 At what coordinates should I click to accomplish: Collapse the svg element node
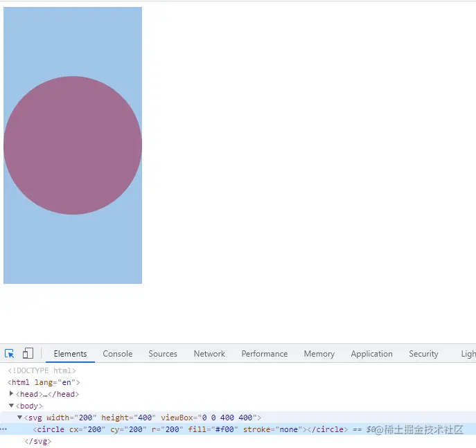pyautogui.click(x=19, y=418)
